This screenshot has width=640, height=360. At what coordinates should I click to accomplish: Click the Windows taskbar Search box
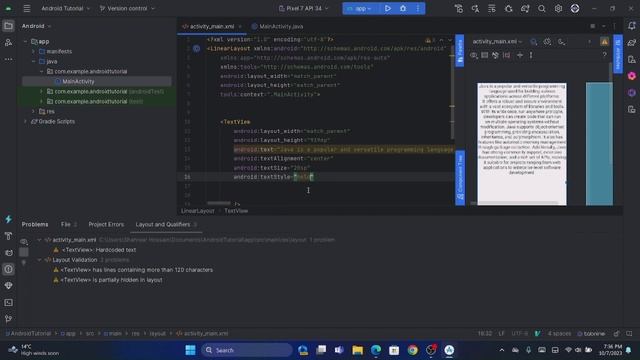pyautogui.click(x=247, y=350)
